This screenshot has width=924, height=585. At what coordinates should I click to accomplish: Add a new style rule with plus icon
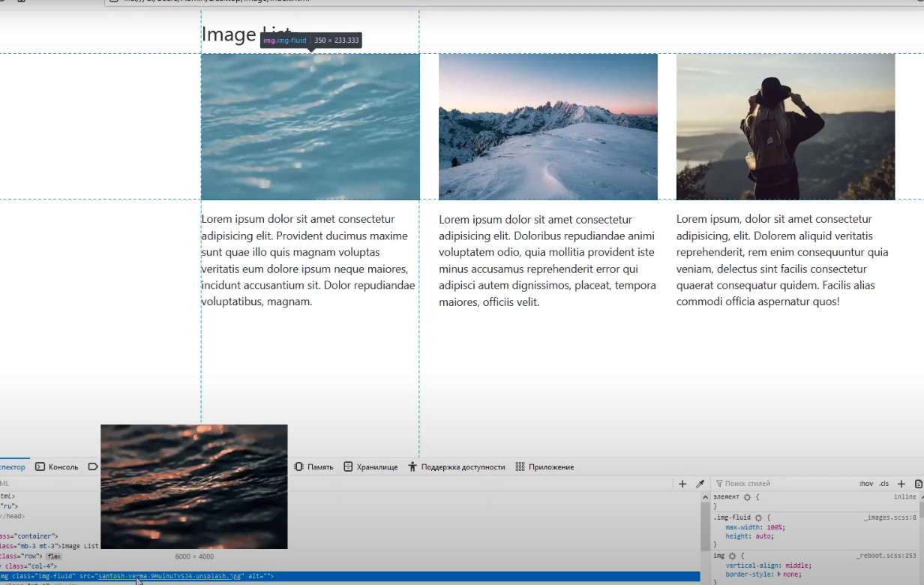click(901, 484)
